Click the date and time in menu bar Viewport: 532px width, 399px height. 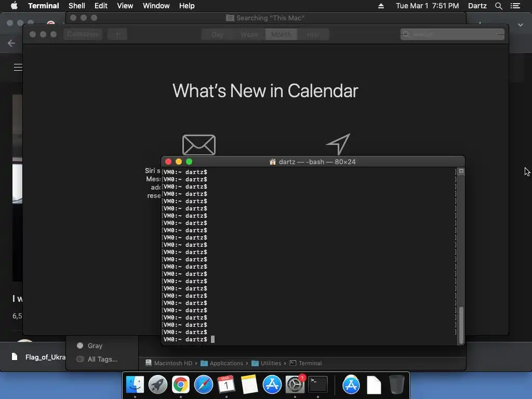click(427, 6)
